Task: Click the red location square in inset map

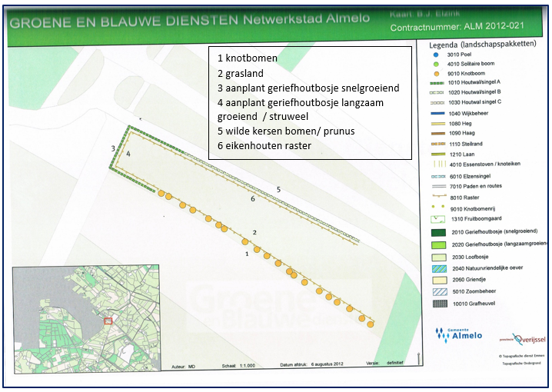Action: click(108, 321)
